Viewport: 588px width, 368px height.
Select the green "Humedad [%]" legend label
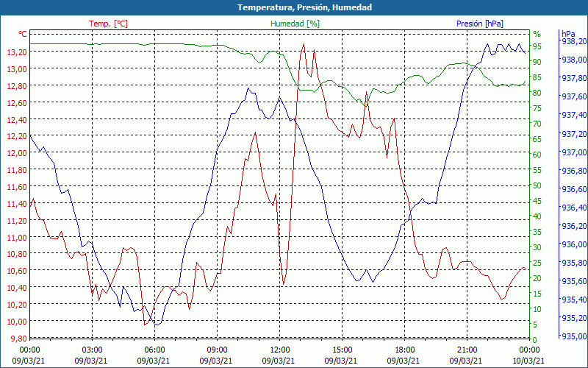(295, 24)
